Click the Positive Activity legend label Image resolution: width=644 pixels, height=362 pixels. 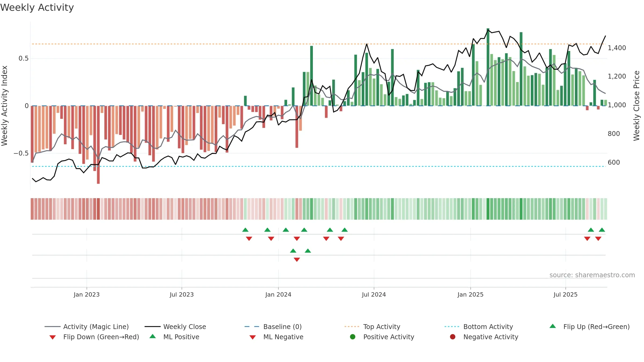point(389,337)
